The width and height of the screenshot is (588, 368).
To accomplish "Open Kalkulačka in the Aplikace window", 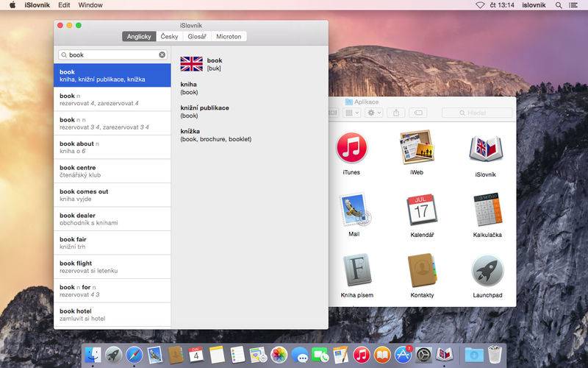I will 487,210.
